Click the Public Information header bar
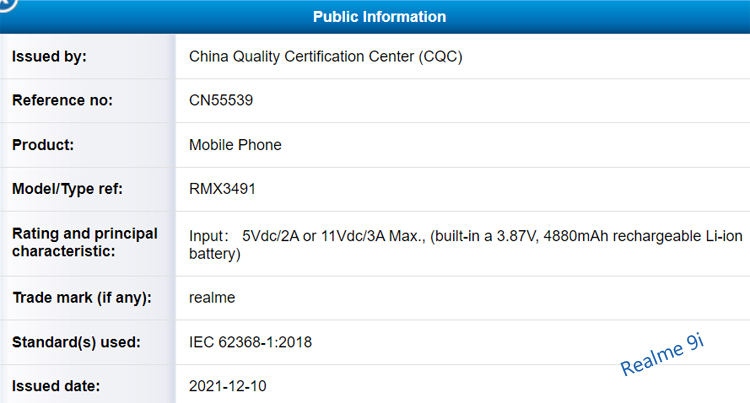This screenshot has width=750, height=403. click(380, 17)
